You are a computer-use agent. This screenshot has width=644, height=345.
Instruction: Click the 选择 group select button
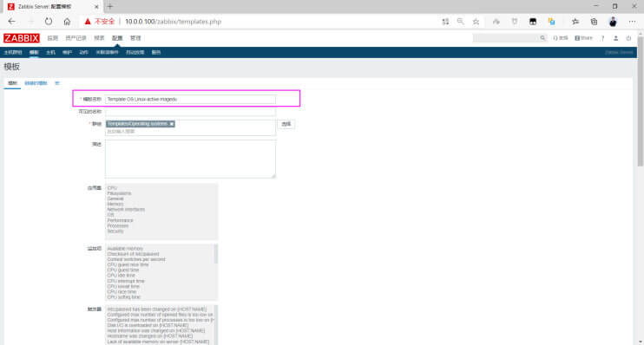coord(286,124)
